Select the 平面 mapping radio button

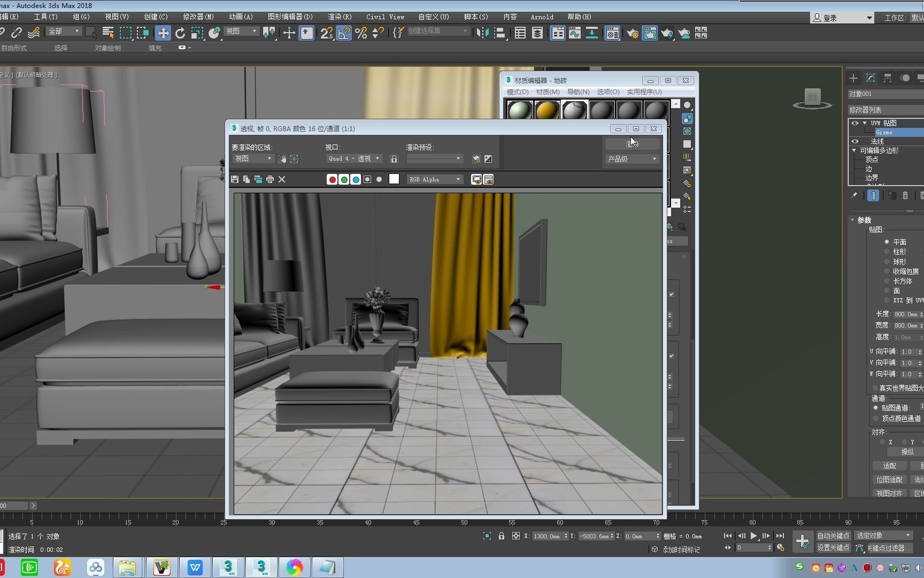click(x=887, y=242)
